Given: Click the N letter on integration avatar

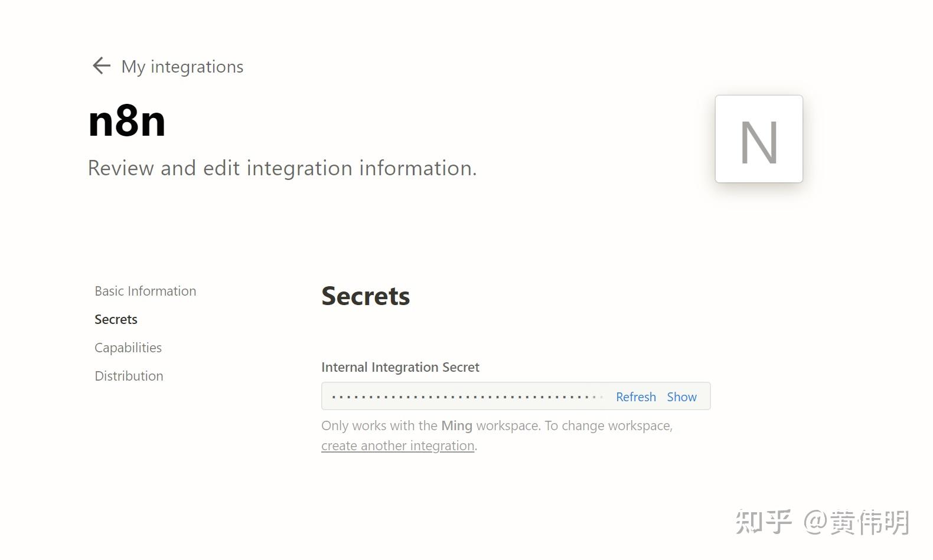Looking at the screenshot, I should (x=759, y=140).
